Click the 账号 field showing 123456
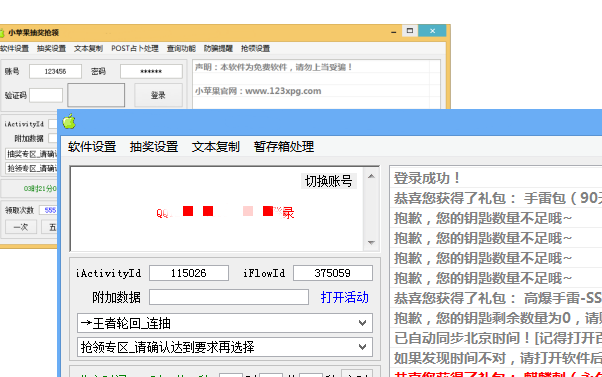This screenshot has height=377, width=602. pyautogui.click(x=55, y=71)
